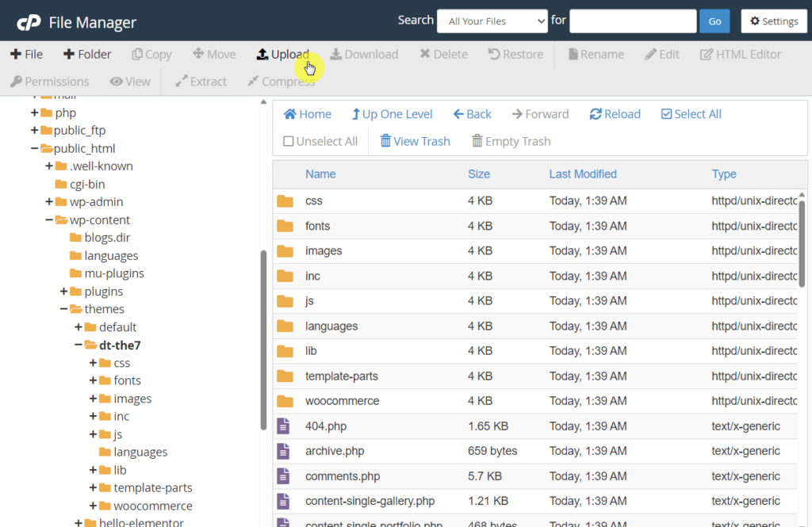Click the cPanel logo
Viewport: 812px width, 527px height.
[x=29, y=21]
